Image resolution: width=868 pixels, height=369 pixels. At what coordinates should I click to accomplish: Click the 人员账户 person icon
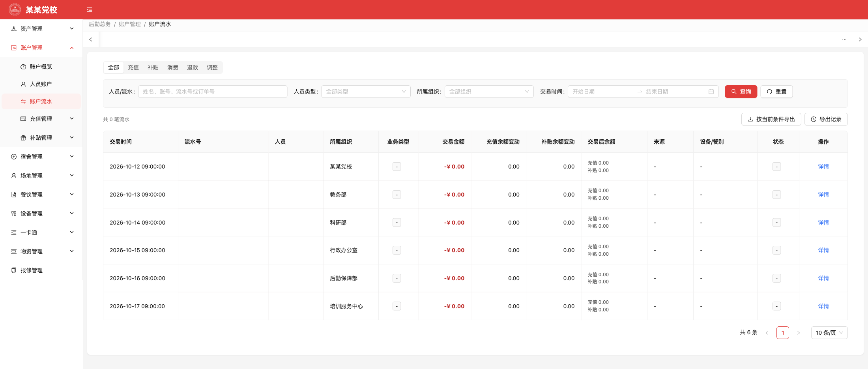tap(23, 84)
